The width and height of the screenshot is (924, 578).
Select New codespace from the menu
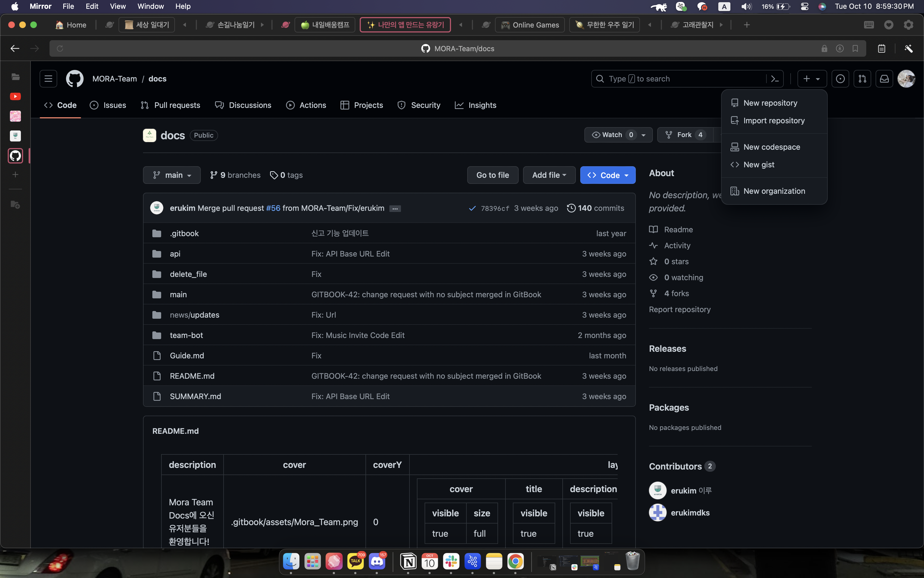(x=774, y=147)
